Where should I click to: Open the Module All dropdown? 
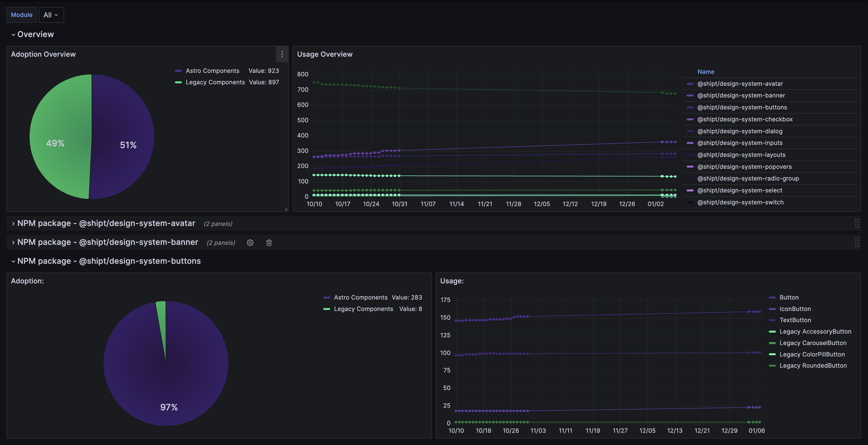[51, 15]
